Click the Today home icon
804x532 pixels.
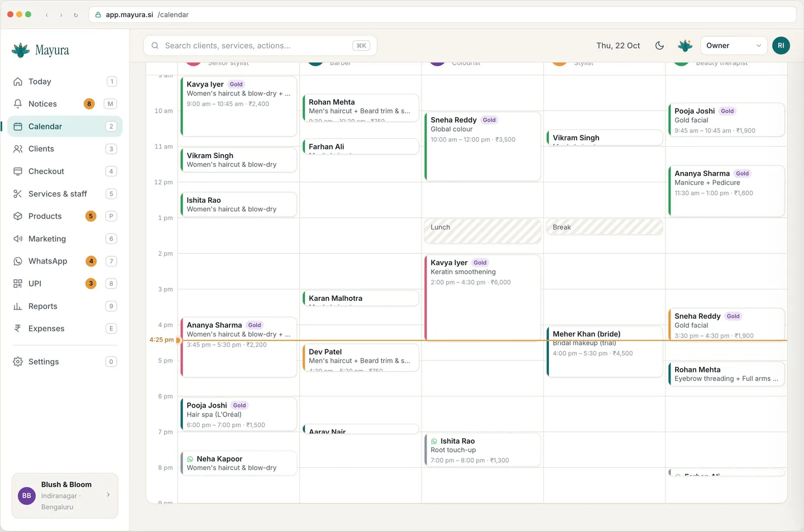click(18, 82)
